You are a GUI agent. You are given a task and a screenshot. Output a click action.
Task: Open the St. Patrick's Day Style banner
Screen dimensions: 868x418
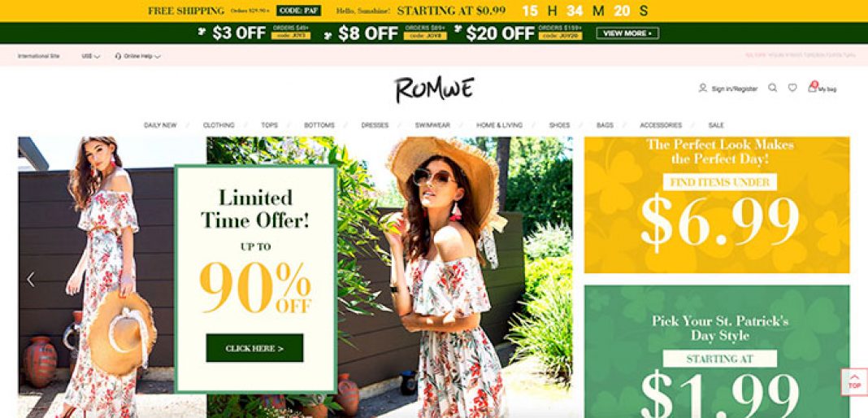(x=717, y=351)
